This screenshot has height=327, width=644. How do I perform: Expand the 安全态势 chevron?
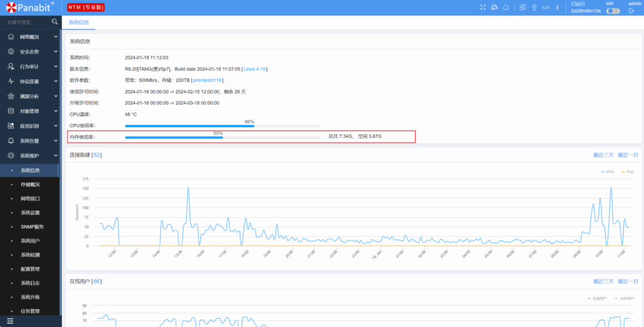(56, 52)
